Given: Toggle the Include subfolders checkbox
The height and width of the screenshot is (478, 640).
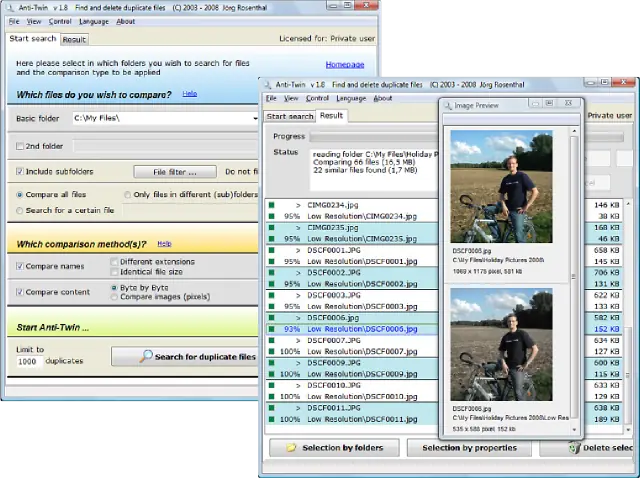Looking at the screenshot, I should pyautogui.click(x=20, y=171).
